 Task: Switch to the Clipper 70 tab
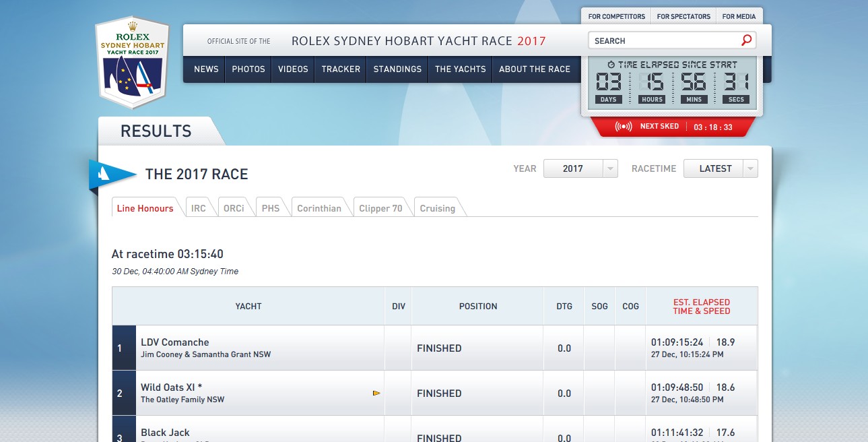380,208
